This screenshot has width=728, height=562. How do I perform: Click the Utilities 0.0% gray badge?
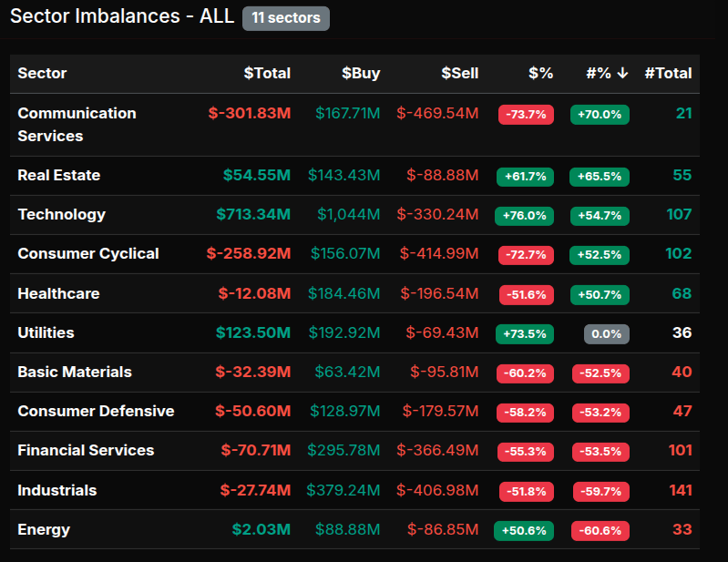pos(606,334)
